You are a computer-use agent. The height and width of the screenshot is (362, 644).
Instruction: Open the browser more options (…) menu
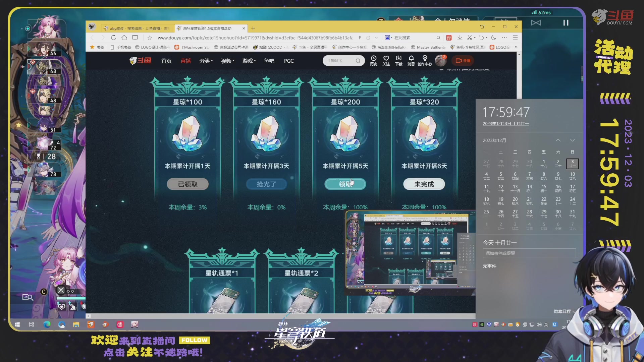pyautogui.click(x=504, y=38)
